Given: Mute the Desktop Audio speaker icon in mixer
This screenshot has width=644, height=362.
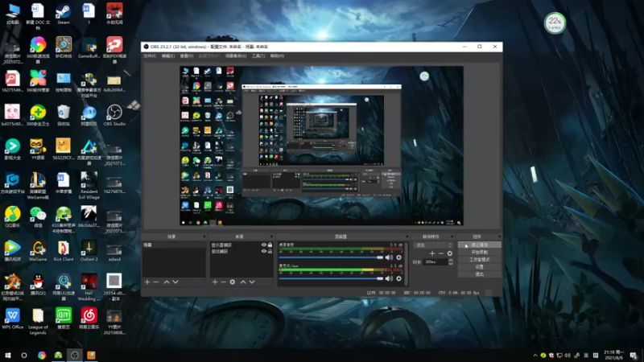Looking at the screenshot, I should point(389,257).
